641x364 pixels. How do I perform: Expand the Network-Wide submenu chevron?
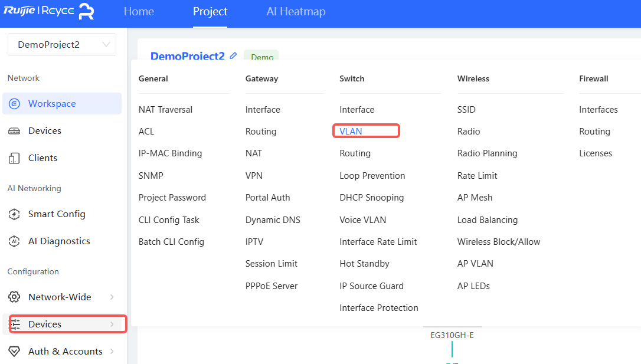click(x=112, y=297)
